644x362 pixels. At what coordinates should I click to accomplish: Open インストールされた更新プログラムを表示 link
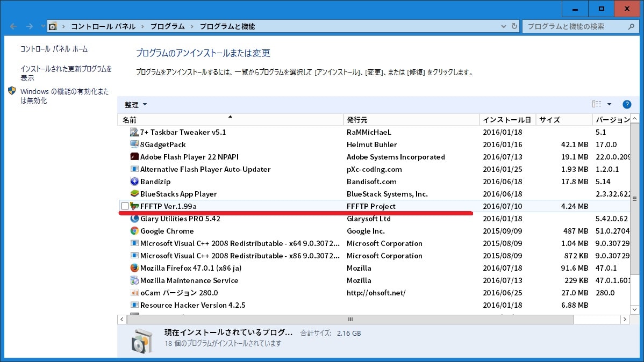pos(66,73)
